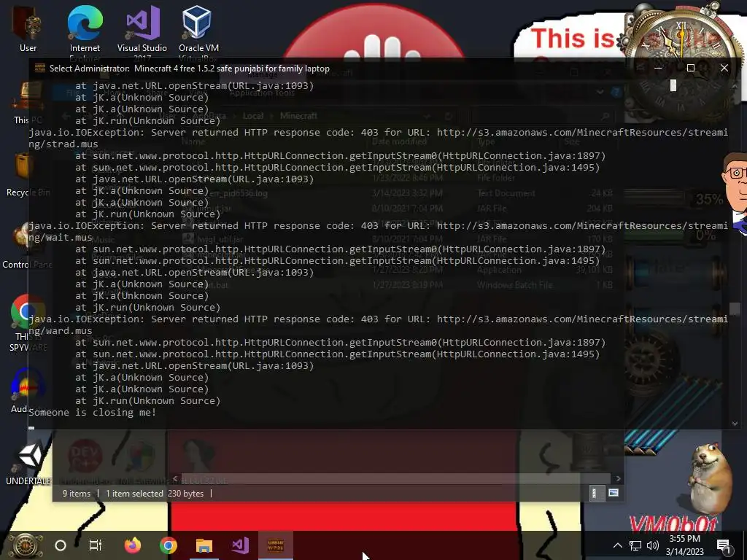Viewport: 747px width, 560px height.
Task: Open the User folder desktop icon
Action: [28, 28]
